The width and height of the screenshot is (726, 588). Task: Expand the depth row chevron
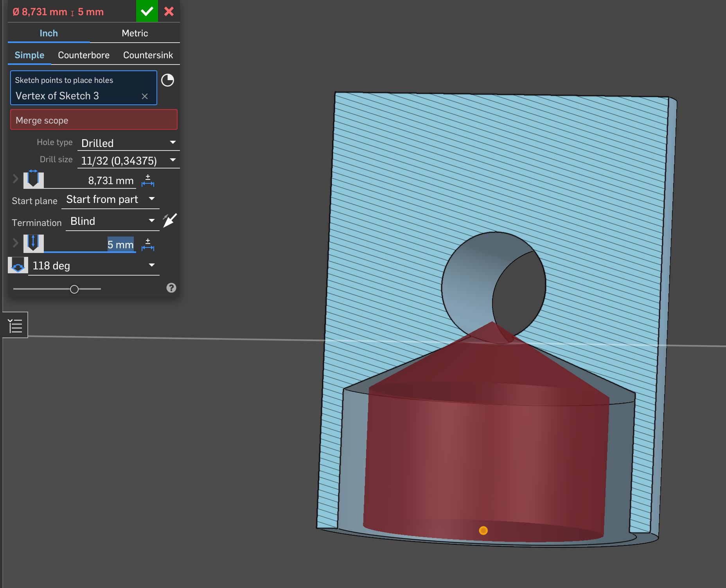(15, 243)
